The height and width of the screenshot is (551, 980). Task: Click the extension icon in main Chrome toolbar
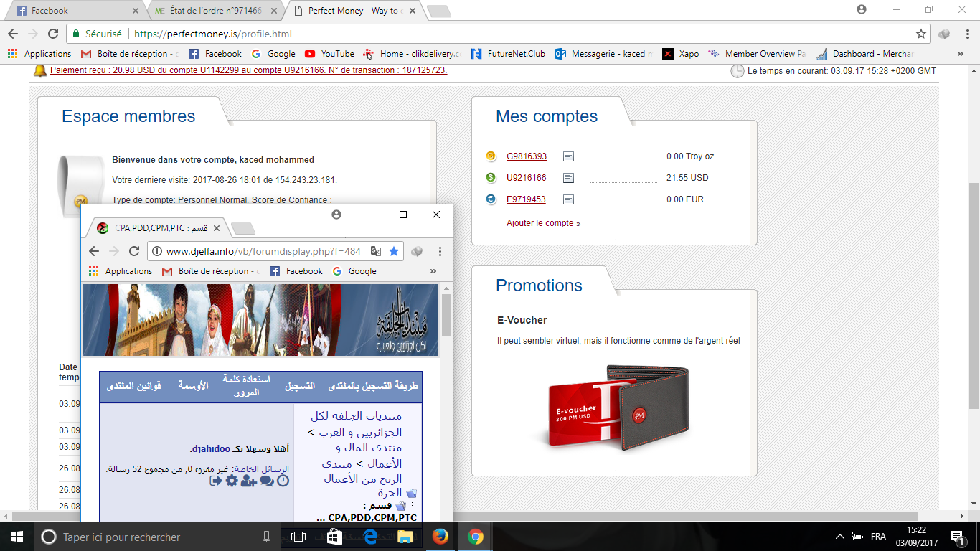pos(944,34)
